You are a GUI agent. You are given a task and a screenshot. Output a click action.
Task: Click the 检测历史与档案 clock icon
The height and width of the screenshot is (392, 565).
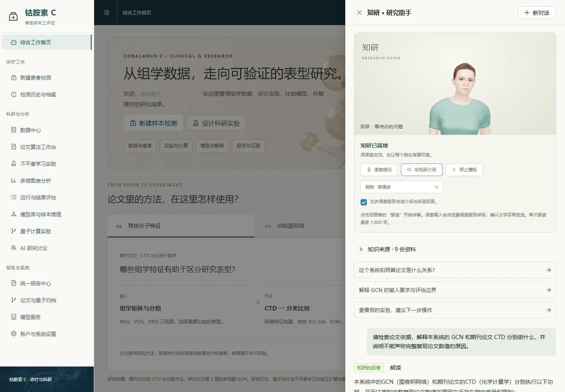tap(14, 94)
